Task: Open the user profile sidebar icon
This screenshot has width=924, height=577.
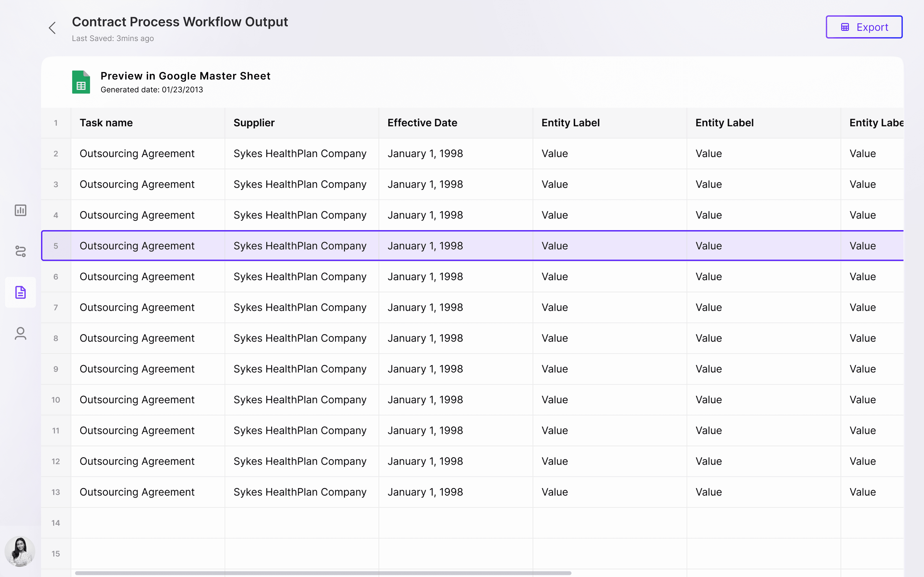Action: [x=21, y=334]
